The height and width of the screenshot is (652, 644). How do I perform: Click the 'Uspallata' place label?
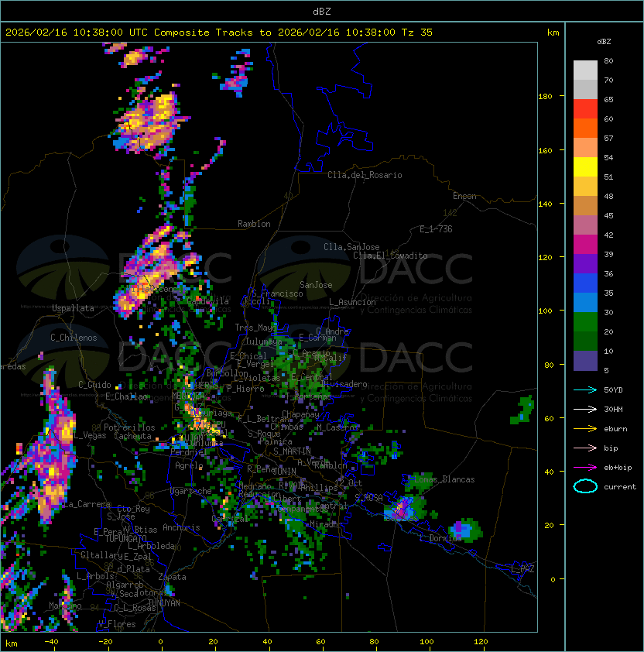click(x=73, y=308)
